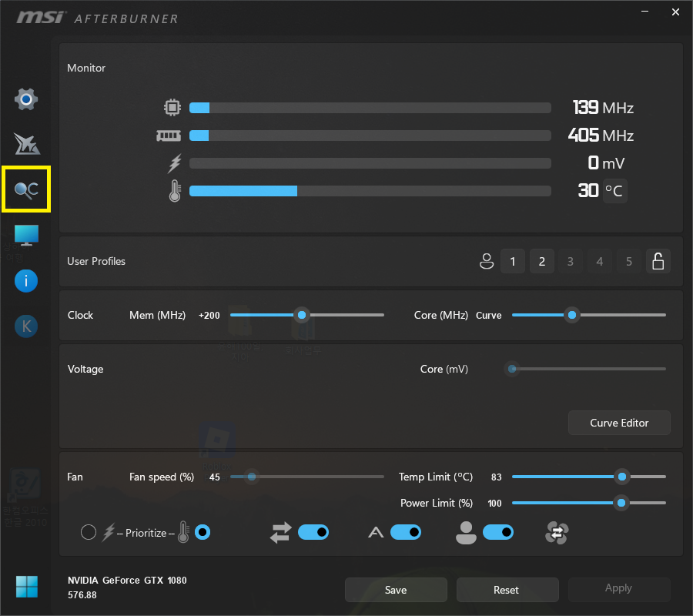Click the thermometer icon in Monitor

175,191
